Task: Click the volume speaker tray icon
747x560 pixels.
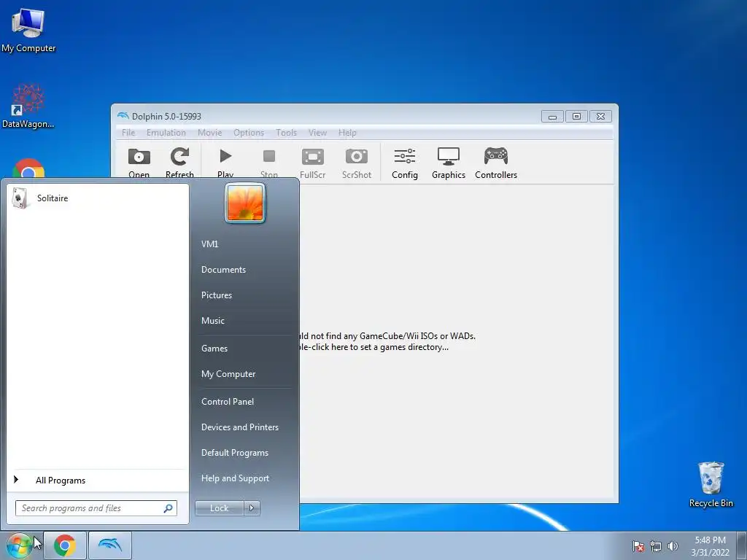Action: (x=673, y=546)
